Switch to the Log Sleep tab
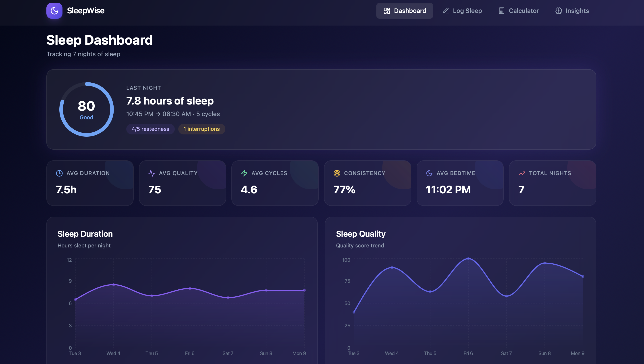 [462, 11]
